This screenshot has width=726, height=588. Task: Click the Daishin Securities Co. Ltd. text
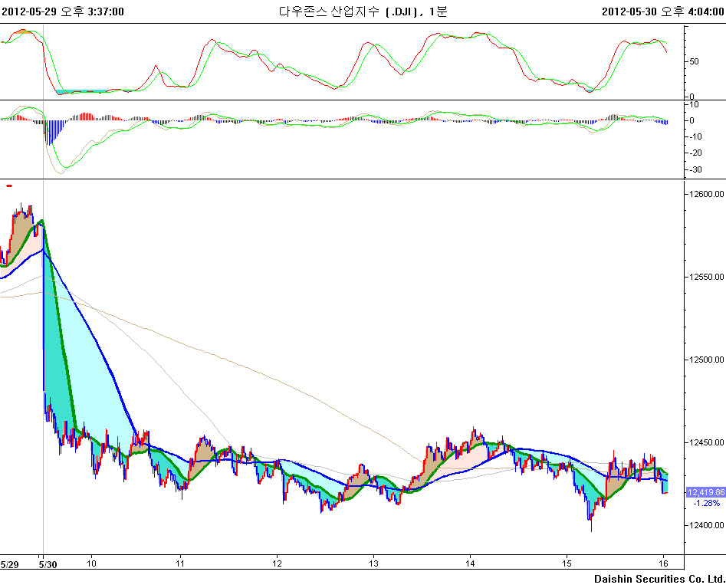[x=659, y=579]
